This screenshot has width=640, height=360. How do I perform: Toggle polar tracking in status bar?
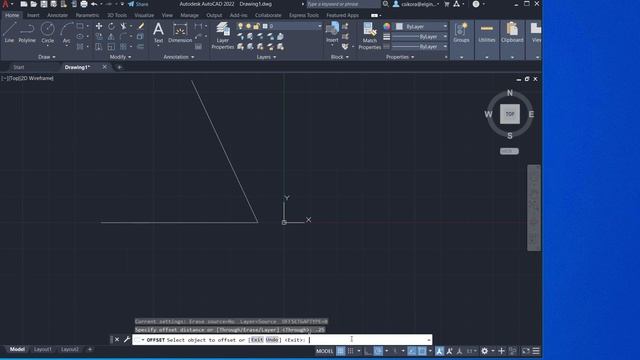coord(378,351)
